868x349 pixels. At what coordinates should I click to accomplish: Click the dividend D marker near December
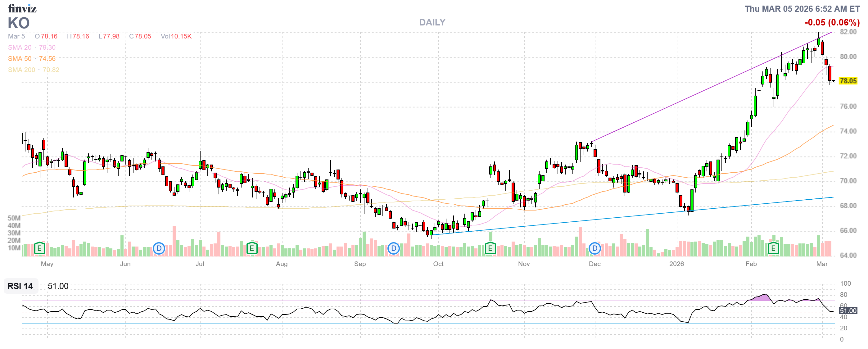tap(595, 249)
